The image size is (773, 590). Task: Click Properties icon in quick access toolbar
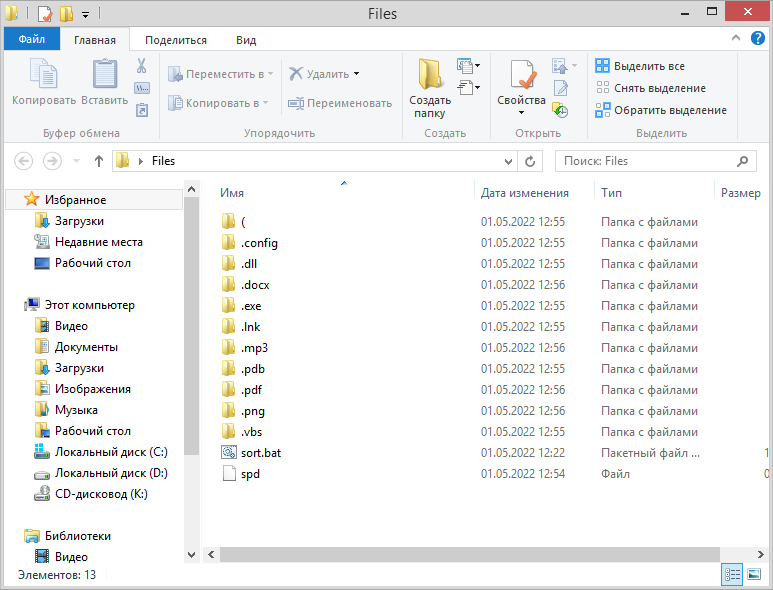point(45,13)
